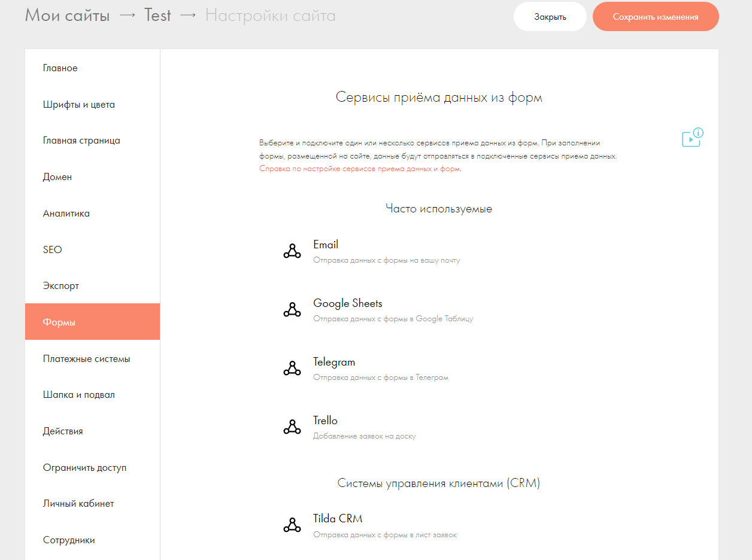The width and height of the screenshot is (752, 560).
Task: Click the Trello service connector icon
Action: (292, 427)
